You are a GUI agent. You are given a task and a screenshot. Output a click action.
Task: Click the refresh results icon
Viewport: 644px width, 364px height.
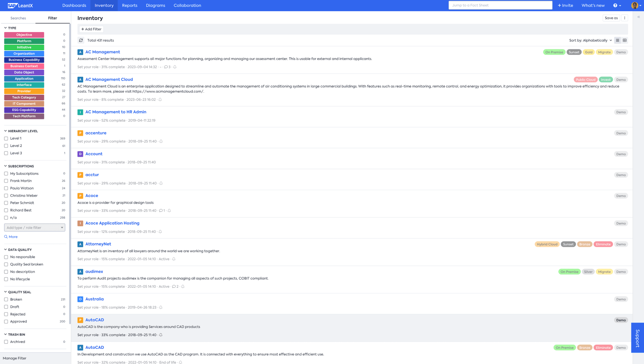tap(81, 40)
